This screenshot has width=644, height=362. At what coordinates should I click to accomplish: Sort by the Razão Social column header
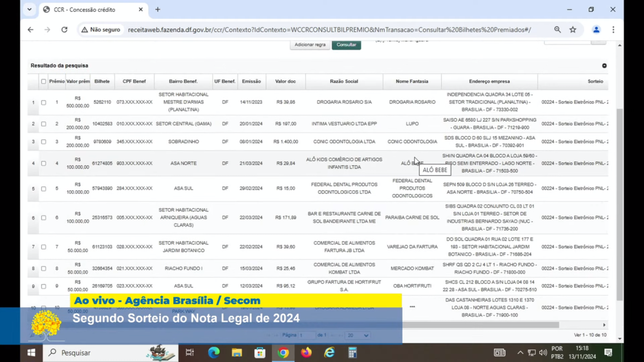pos(344,81)
